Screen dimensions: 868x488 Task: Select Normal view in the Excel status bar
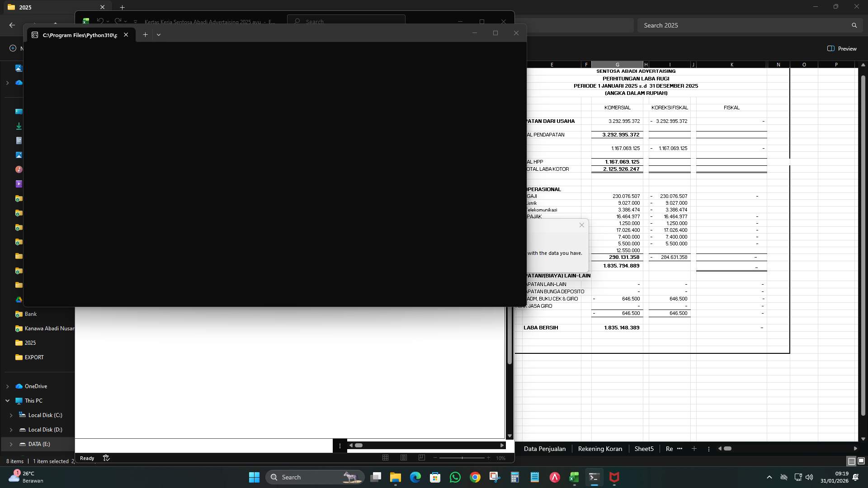tap(386, 458)
